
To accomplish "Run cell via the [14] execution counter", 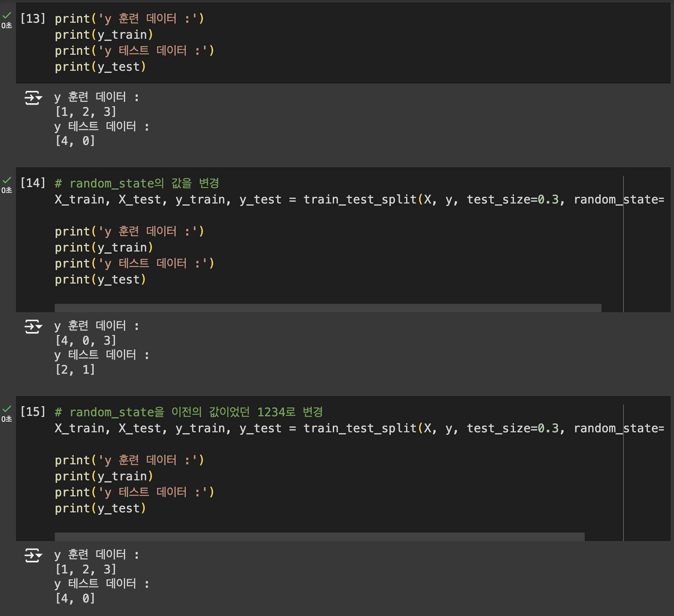I will click(x=33, y=183).
